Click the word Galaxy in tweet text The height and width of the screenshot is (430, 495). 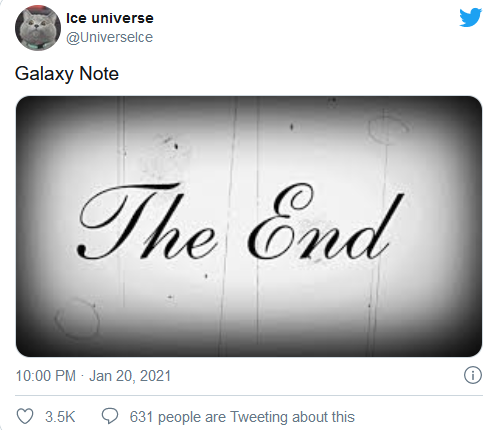tap(44, 74)
